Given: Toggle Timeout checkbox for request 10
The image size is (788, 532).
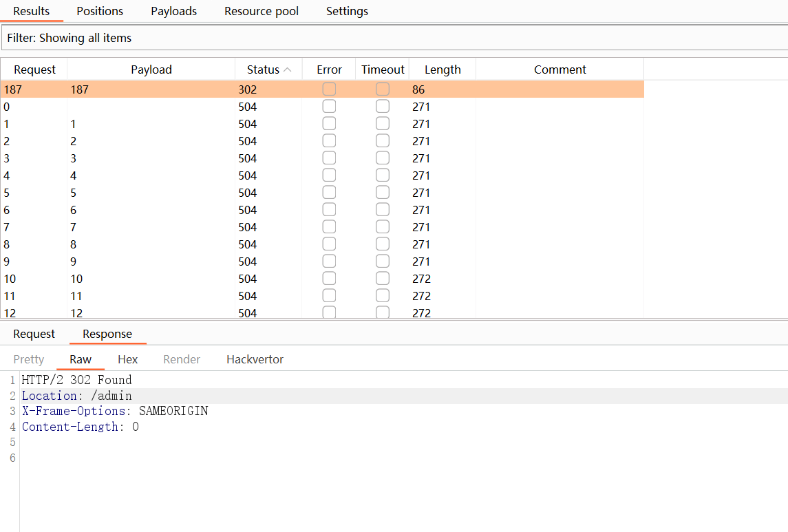Looking at the screenshot, I should pyautogui.click(x=383, y=278).
